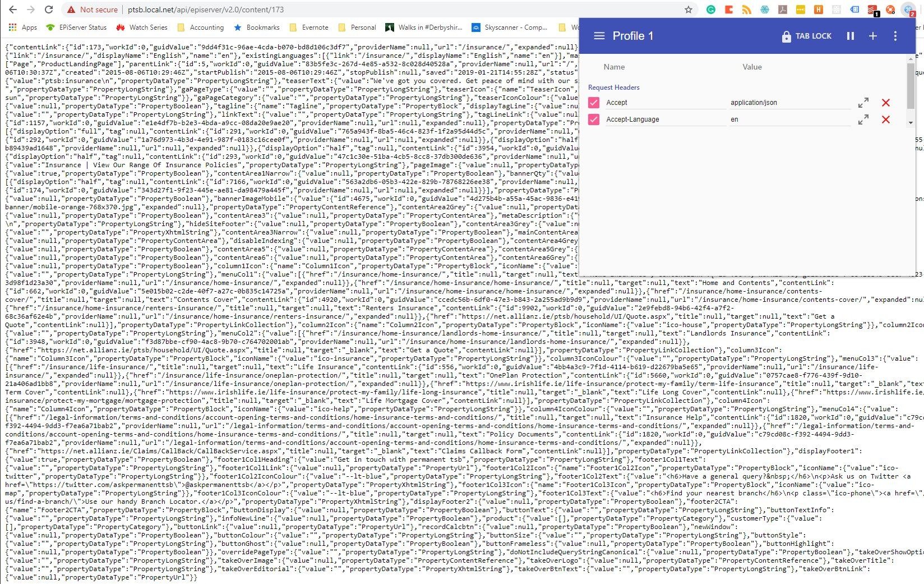Open the greyed-out dotted extension icon
This screenshot has height=584, width=924.
click(x=837, y=10)
